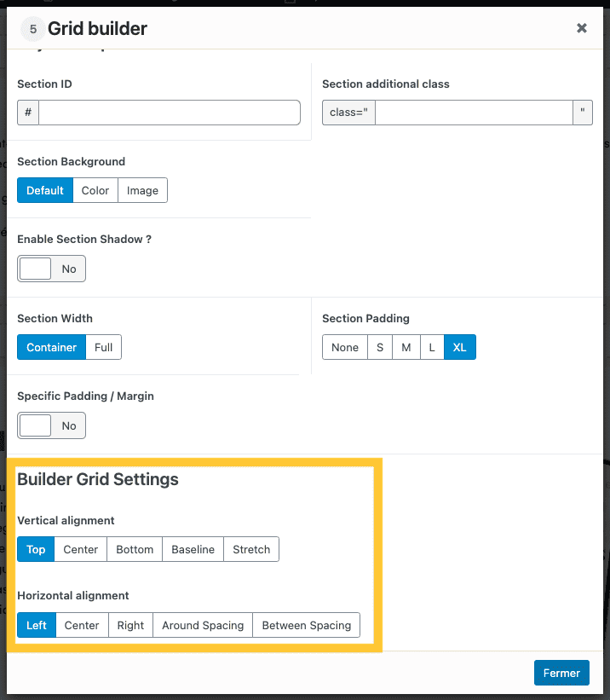This screenshot has width=610, height=700.
Task: Select Image for Section Background
Action: (142, 190)
